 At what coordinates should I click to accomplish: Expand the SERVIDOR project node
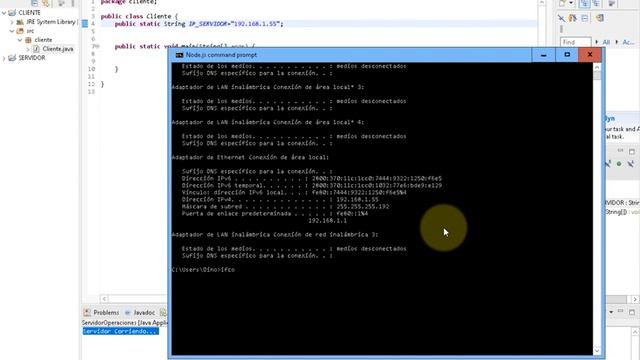click(4, 58)
